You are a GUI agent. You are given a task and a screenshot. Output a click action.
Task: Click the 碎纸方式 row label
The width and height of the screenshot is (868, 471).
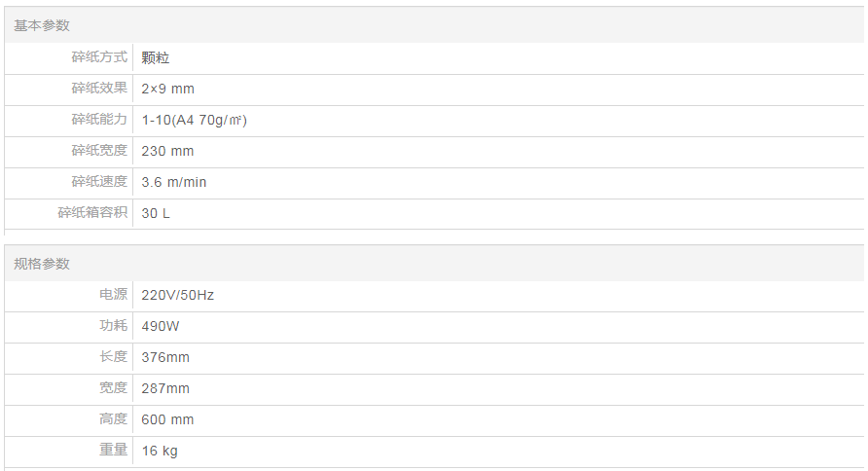(x=99, y=57)
